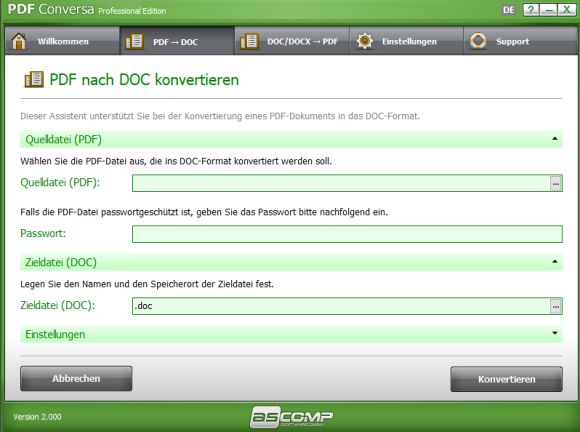
Task: Click the Quelldatei (PDF) section header
Action: click(x=291, y=139)
